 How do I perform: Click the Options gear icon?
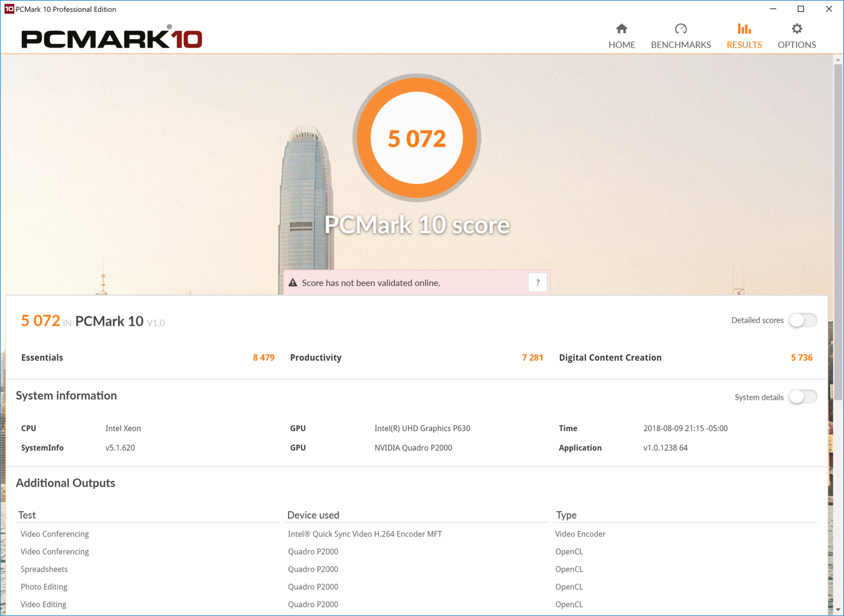click(797, 29)
